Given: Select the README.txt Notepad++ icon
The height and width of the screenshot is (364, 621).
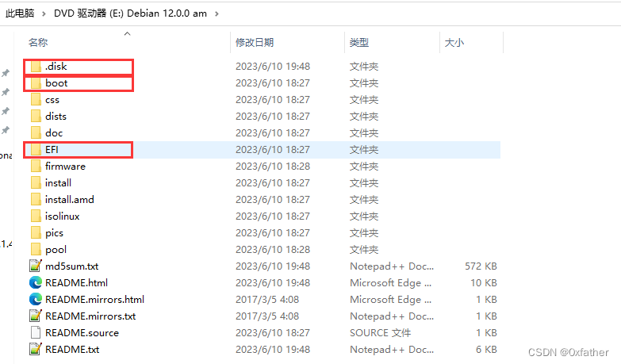Looking at the screenshot, I should [36, 349].
